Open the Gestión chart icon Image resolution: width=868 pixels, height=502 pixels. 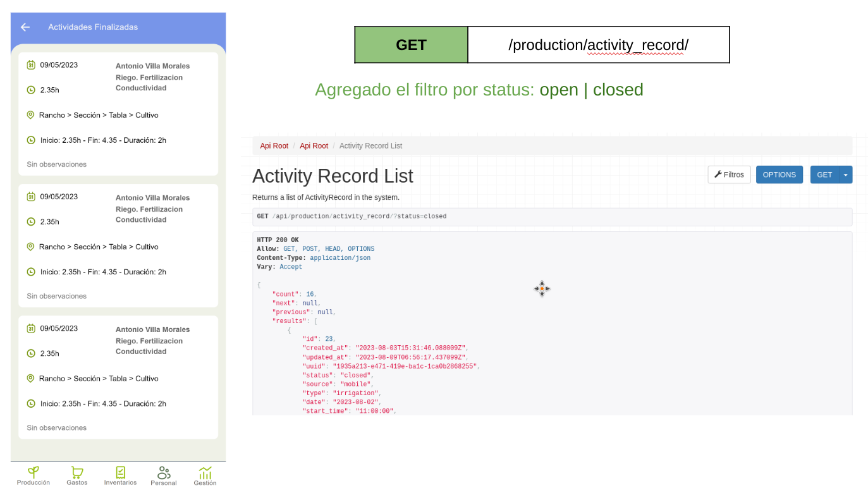[x=205, y=472]
